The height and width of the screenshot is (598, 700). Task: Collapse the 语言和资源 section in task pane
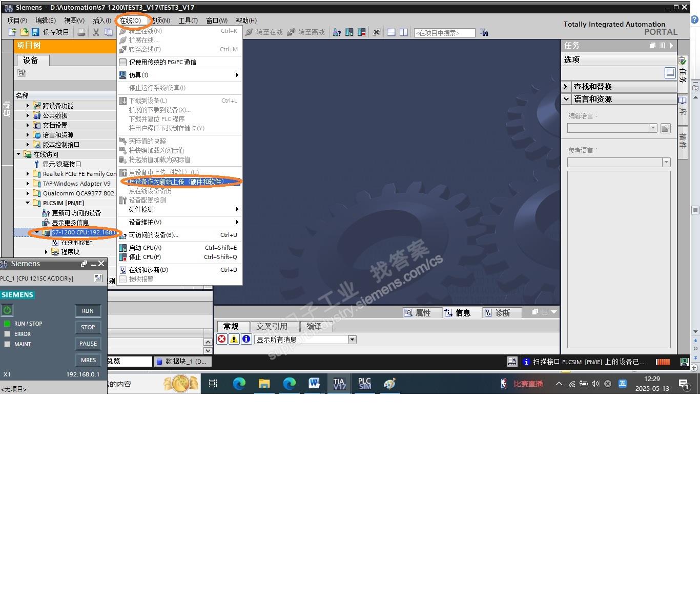[566, 99]
